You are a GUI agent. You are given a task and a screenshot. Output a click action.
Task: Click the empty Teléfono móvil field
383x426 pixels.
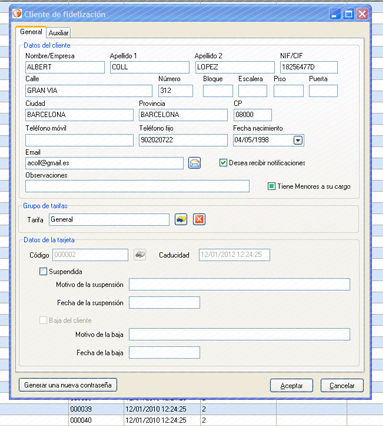point(79,140)
